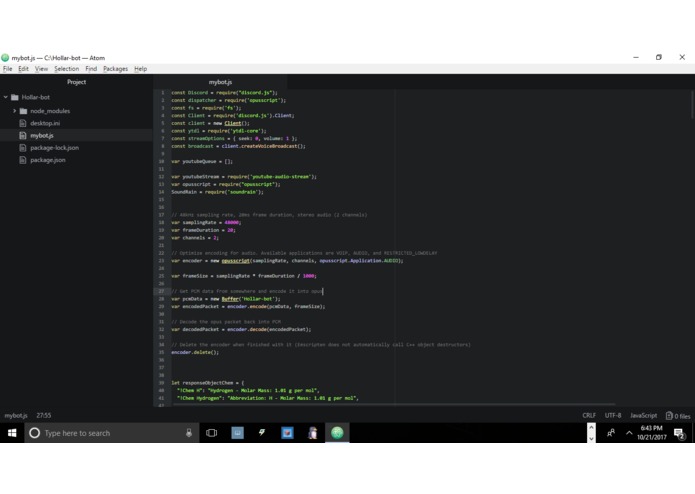Viewport: 695px width, 494px height.
Task: Click mybot.js in the status bar
Action: [x=16, y=415]
